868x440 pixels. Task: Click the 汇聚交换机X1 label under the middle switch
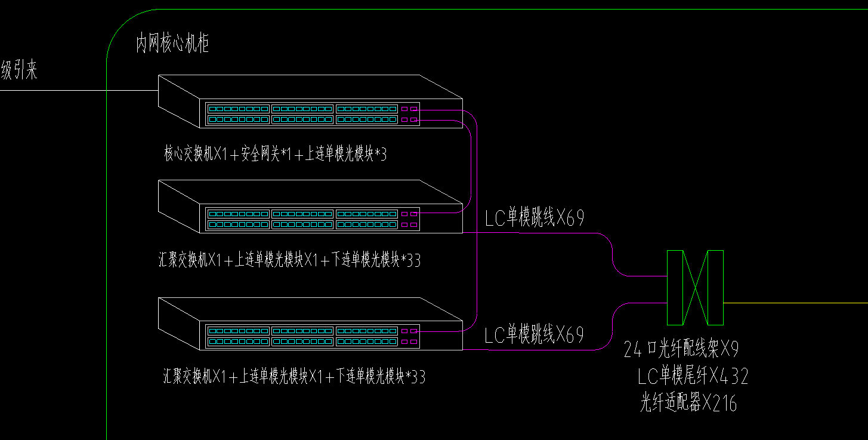pyautogui.click(x=289, y=260)
